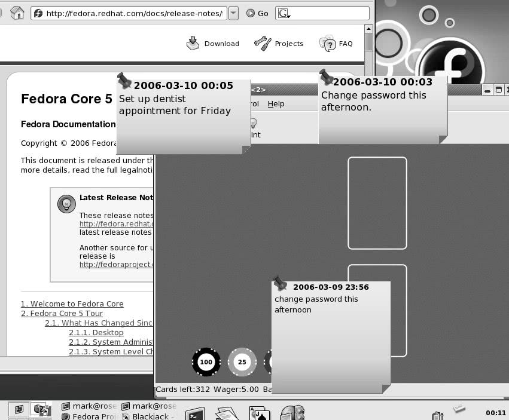Click the 2006-03-09 23:56 note title
509x420 pixels.
[331, 287]
